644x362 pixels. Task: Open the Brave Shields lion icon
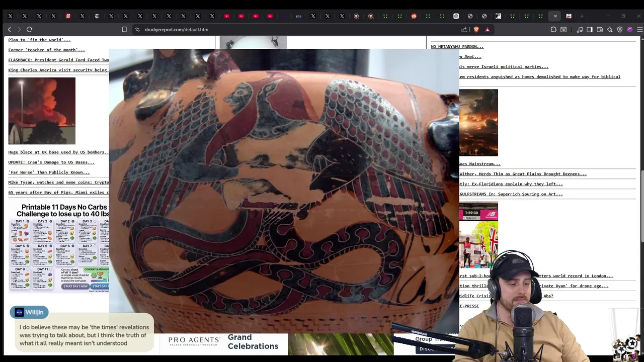coord(476,30)
